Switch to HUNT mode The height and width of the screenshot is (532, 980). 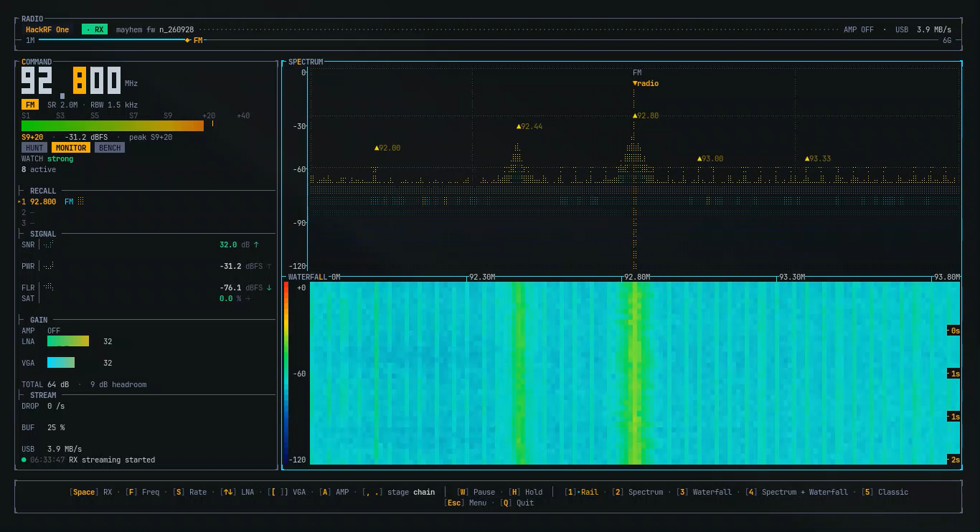(34, 148)
